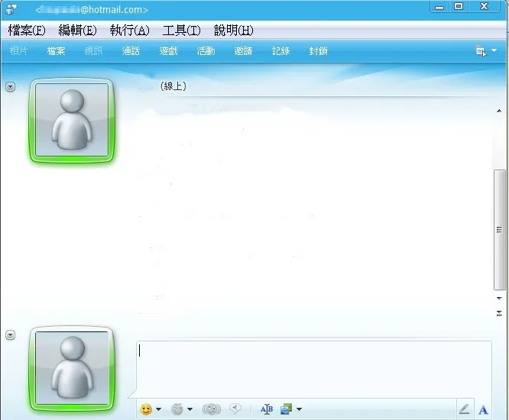Minimize the conversation window
The image size is (509, 420).
(439, 7)
